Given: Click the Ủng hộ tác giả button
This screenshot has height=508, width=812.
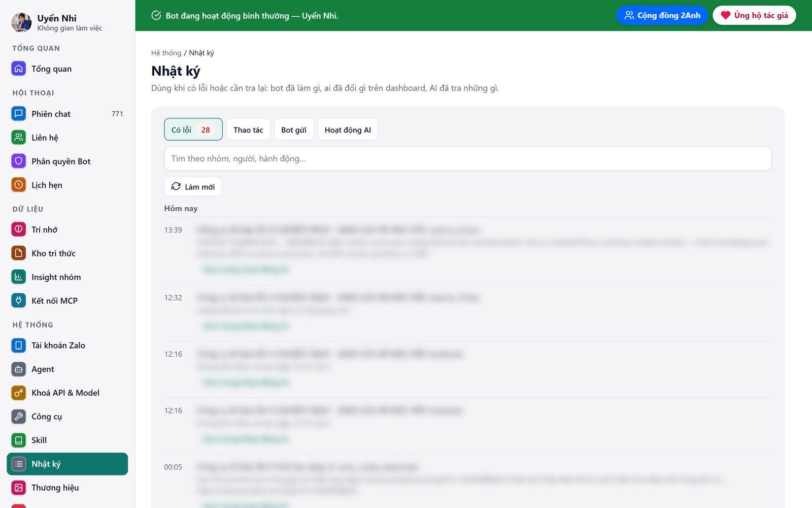Looking at the screenshot, I should pyautogui.click(x=754, y=15).
